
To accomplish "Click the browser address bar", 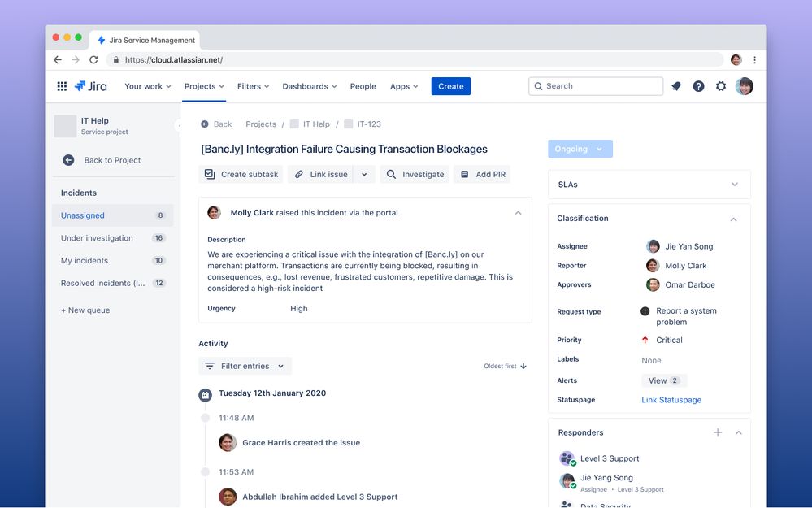I will point(415,60).
